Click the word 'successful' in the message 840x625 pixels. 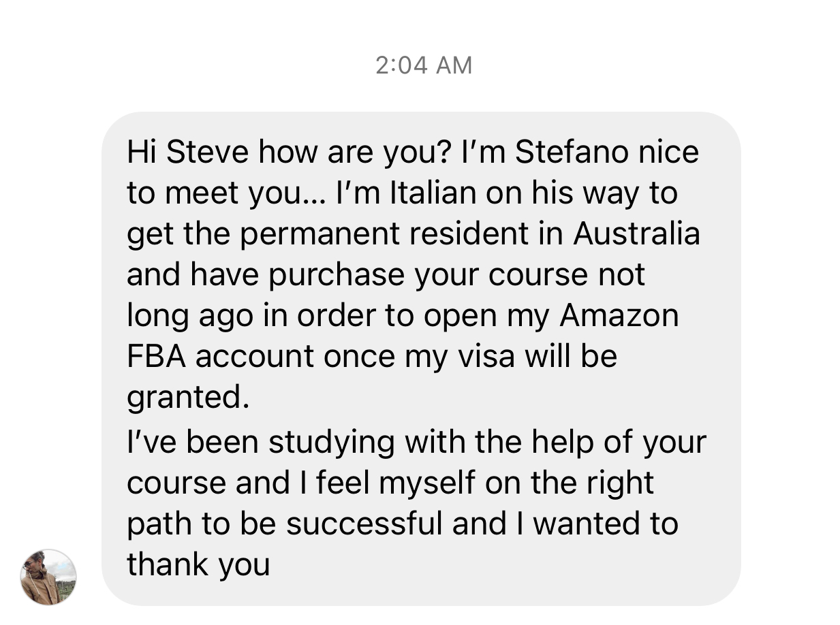358,523
